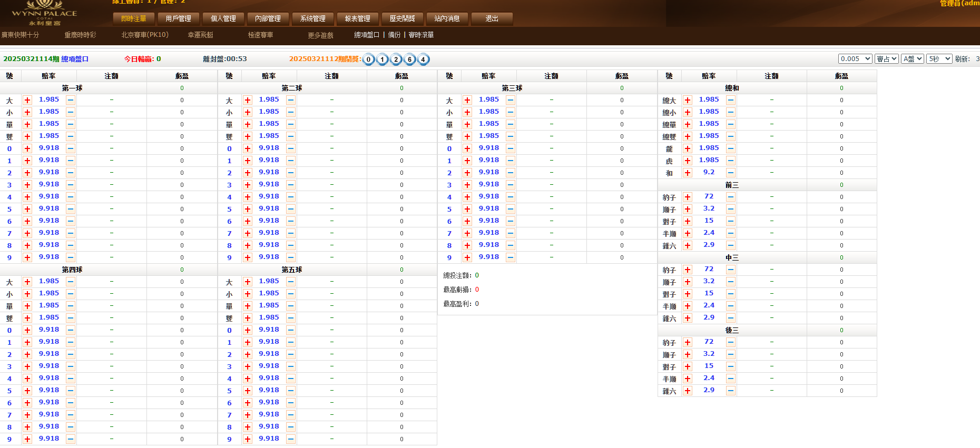The width and height of the screenshot is (980, 448).
Task: Open the 0.005 odds step dropdown
Action: pos(855,59)
